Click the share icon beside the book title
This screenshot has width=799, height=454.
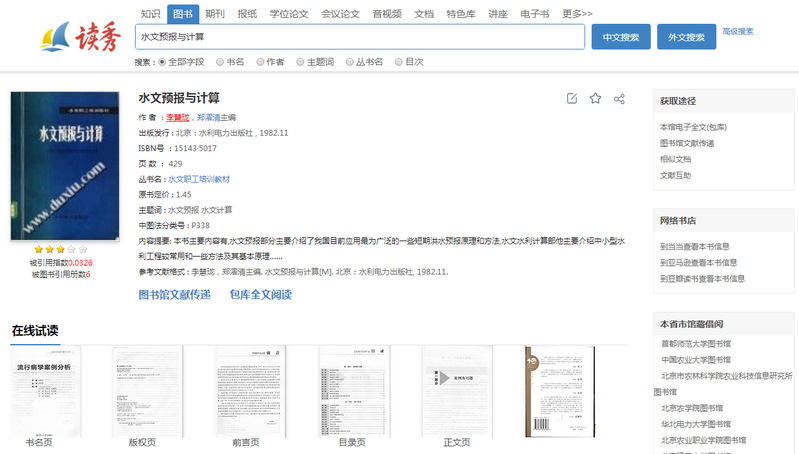coord(620,98)
